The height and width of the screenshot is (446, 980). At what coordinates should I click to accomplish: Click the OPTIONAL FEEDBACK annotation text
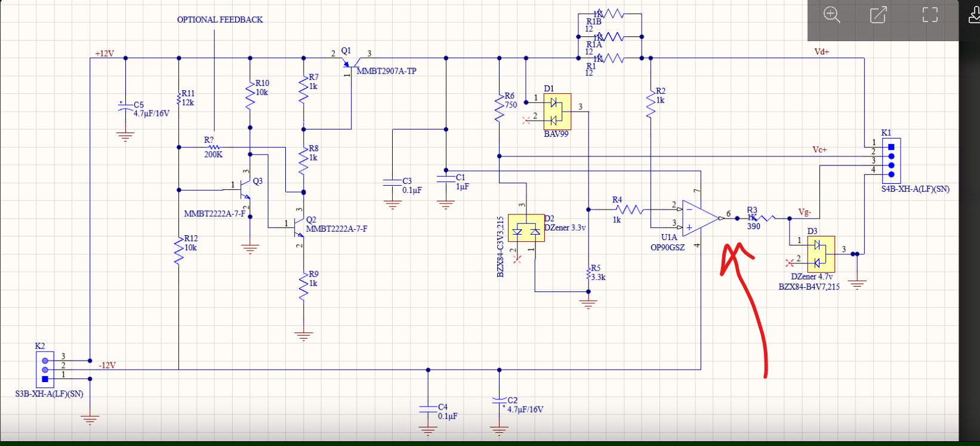(x=220, y=20)
